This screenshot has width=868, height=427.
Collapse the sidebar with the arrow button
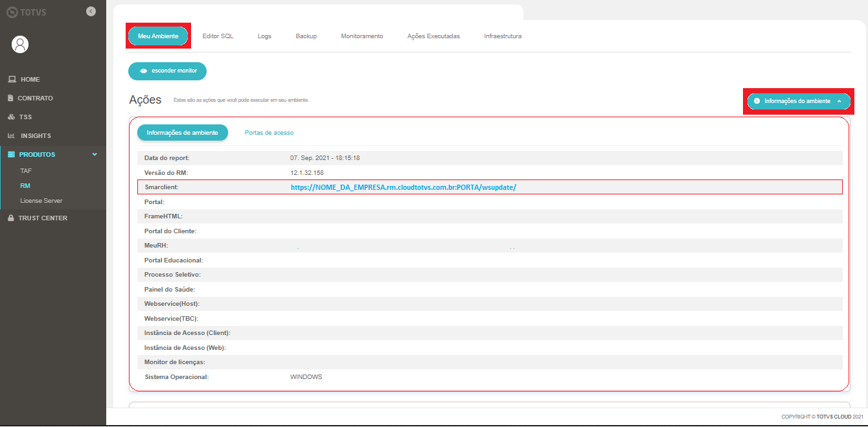[91, 11]
